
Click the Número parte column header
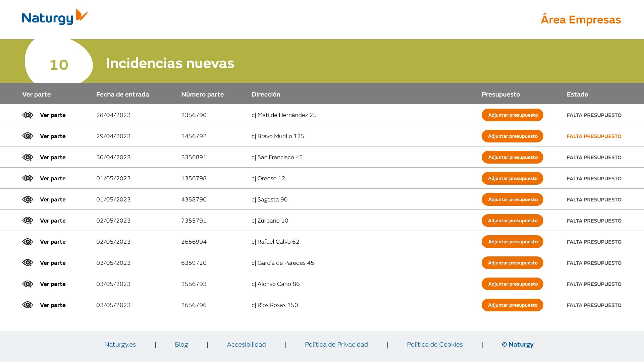tap(202, 94)
